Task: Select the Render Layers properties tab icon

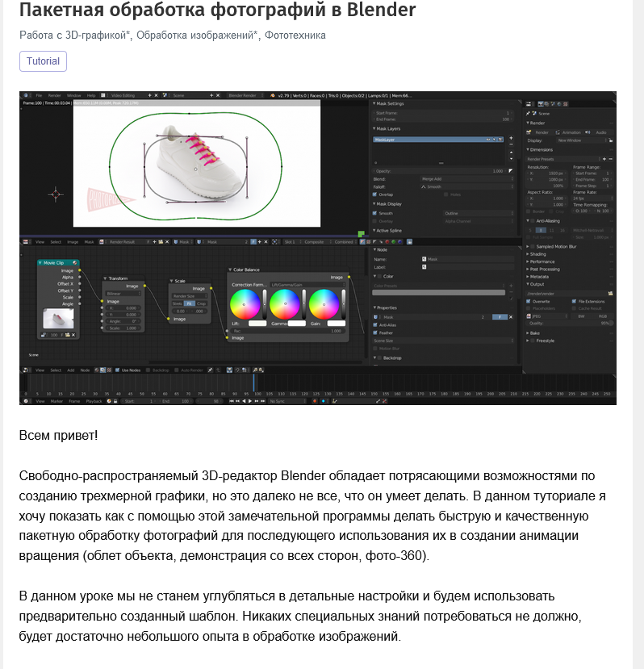Action: pos(546,103)
